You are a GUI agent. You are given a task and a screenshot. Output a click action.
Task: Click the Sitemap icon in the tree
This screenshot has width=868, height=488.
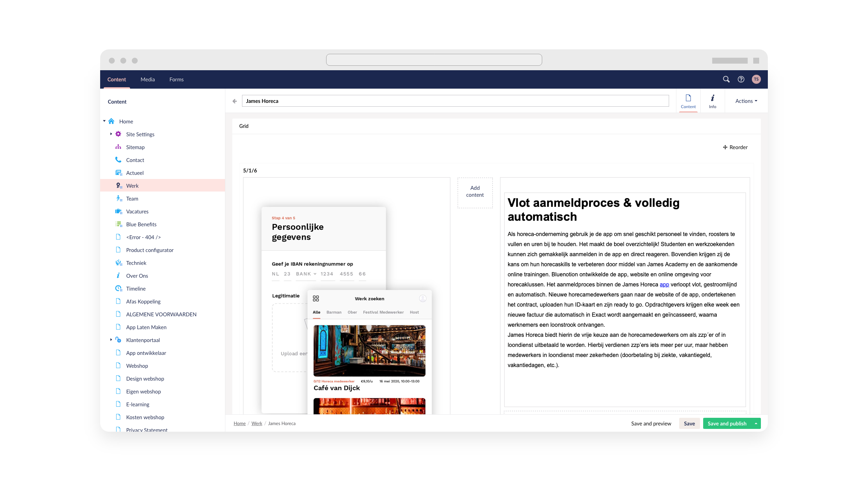pyautogui.click(x=118, y=147)
